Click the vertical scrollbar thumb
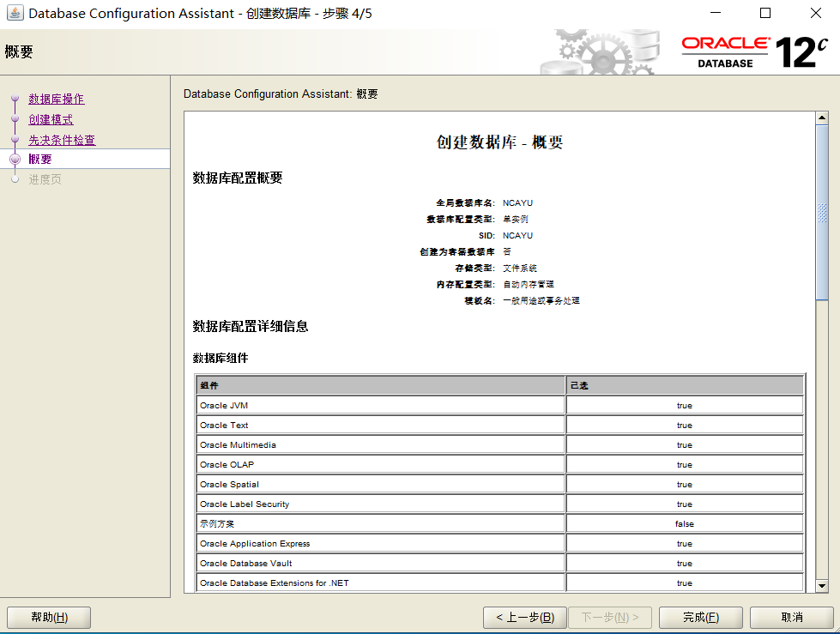This screenshot has height=634, width=840. 822,213
